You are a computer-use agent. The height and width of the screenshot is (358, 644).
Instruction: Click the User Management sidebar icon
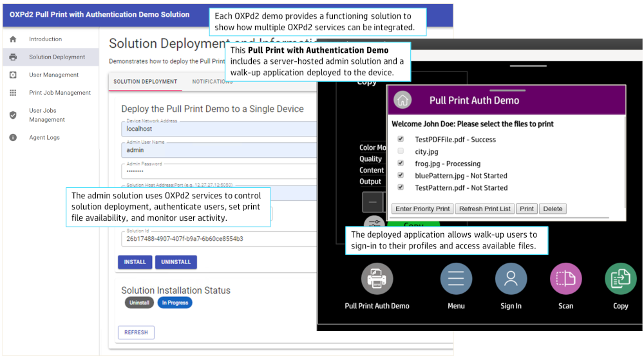[x=13, y=75]
